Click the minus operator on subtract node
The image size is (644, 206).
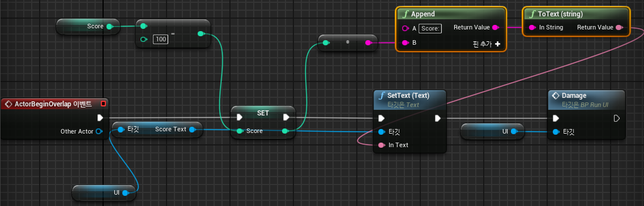tap(173, 33)
